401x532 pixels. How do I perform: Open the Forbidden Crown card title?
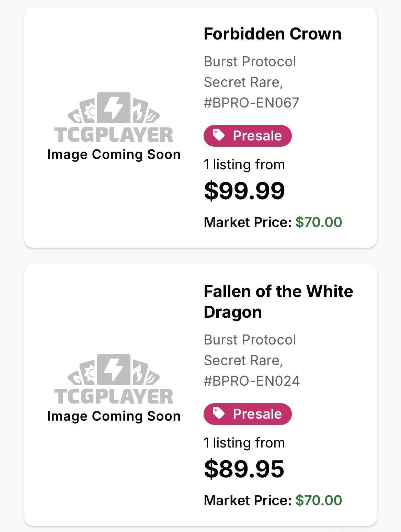click(272, 34)
